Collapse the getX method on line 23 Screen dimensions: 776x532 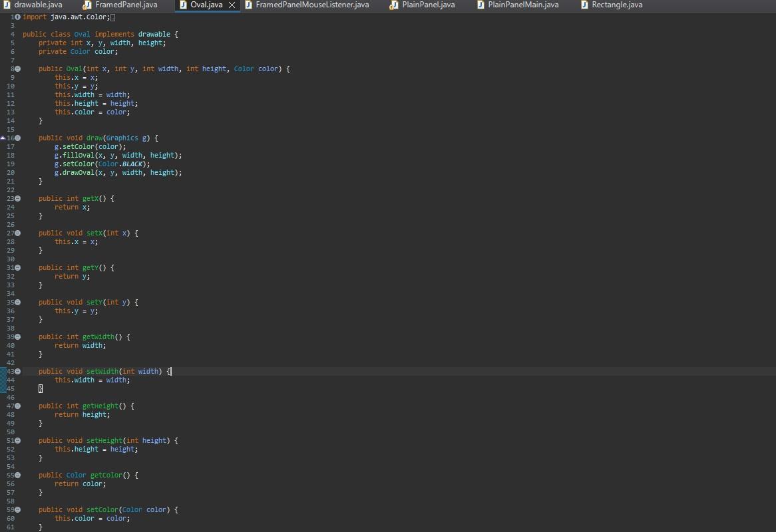pyautogui.click(x=18, y=198)
